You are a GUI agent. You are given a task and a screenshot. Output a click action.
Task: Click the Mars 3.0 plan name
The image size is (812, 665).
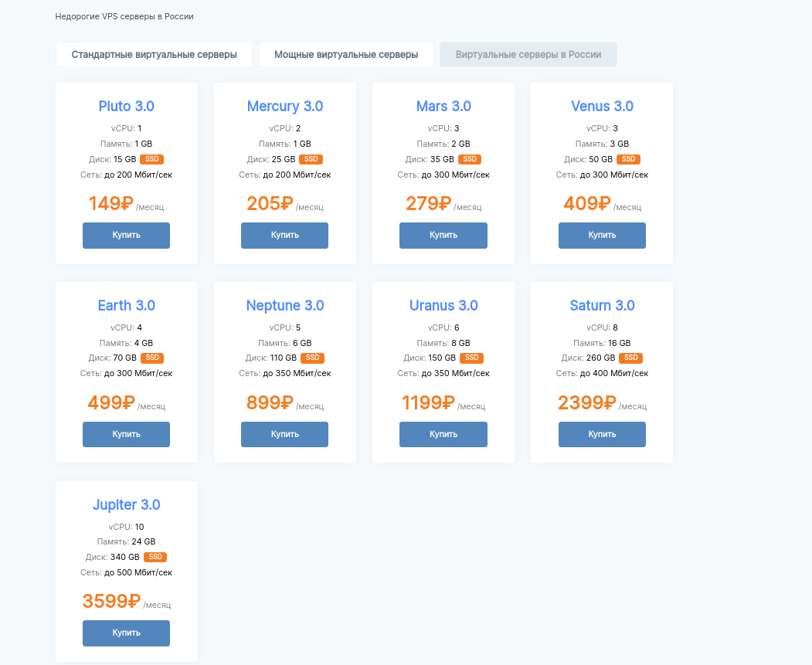pos(443,107)
